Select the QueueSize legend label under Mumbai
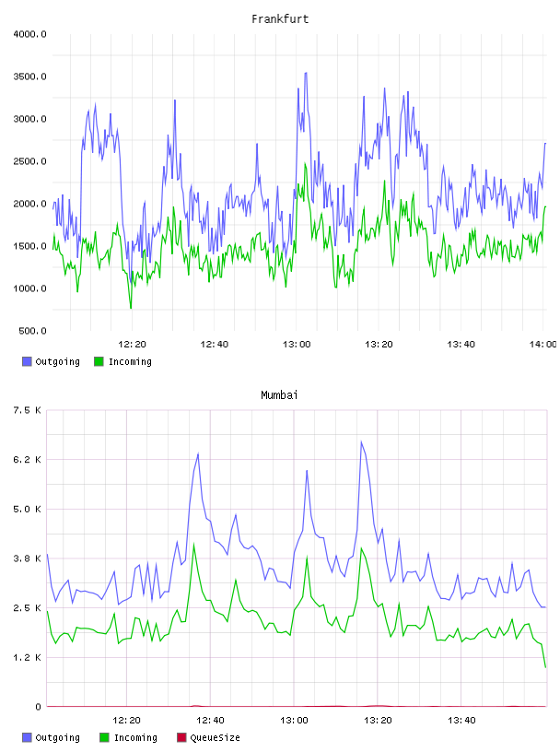Screen dimensions: 560x752 [x=215, y=737]
